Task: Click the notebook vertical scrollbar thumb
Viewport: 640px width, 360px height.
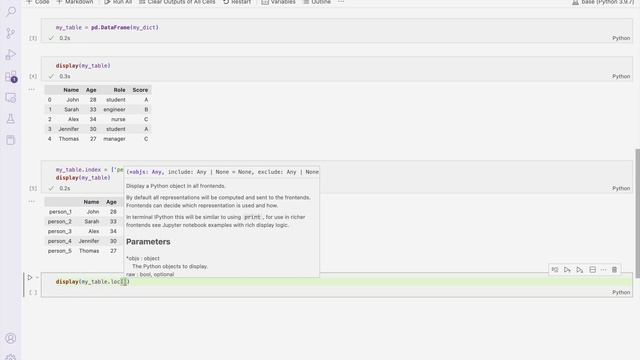Action: coord(637,213)
